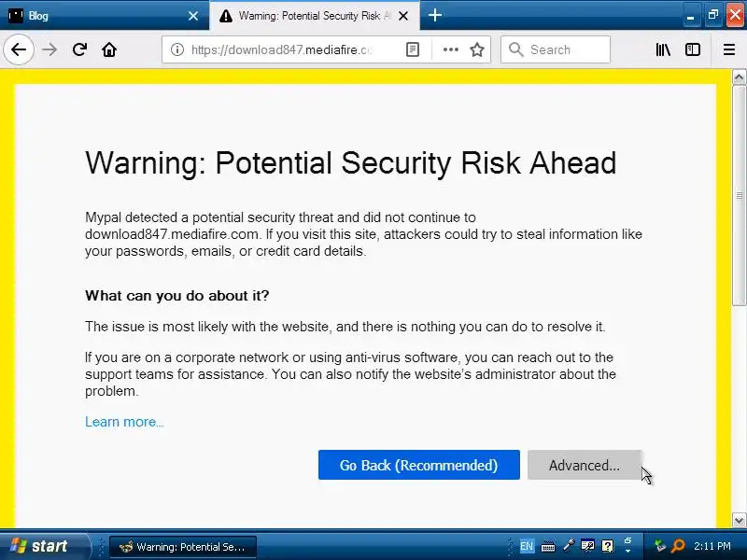This screenshot has width=747, height=560.
Task: Show sidebars icon
Action: [693, 49]
